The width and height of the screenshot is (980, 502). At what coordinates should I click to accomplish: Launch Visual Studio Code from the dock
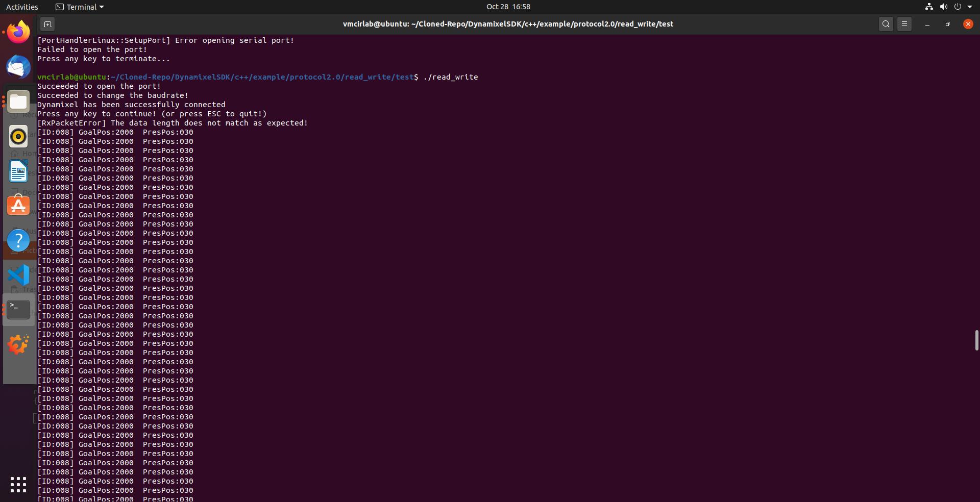coord(18,275)
